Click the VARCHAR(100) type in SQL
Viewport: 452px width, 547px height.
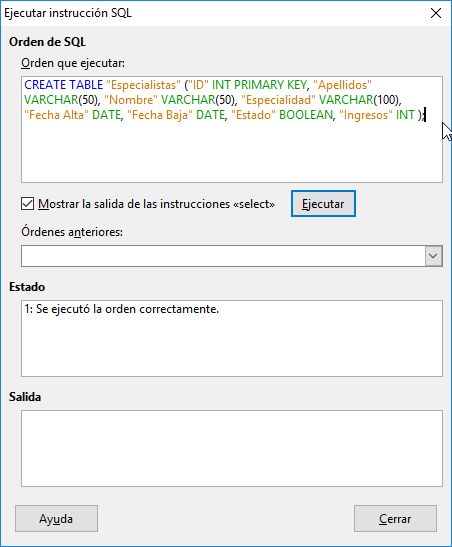point(358,100)
